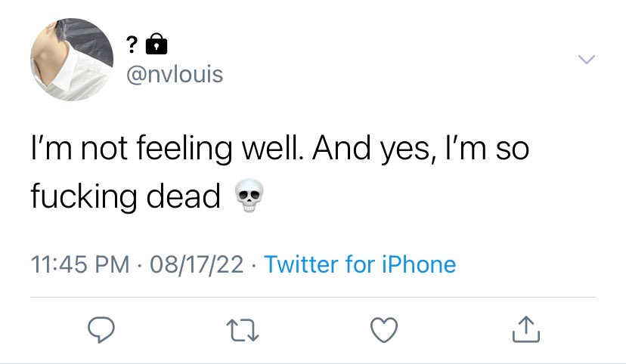Click the @nvlouis username handle
626x364 pixels.
(x=172, y=75)
